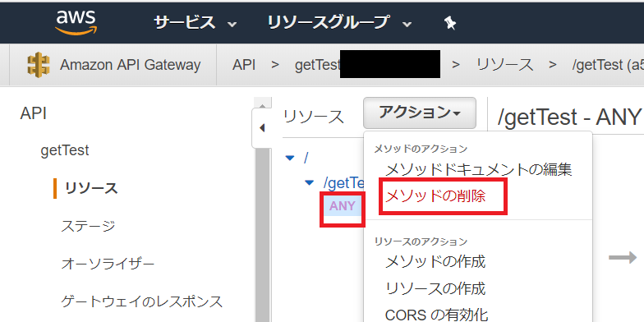Choose CORS の有効化 in Actions menu

click(437, 315)
